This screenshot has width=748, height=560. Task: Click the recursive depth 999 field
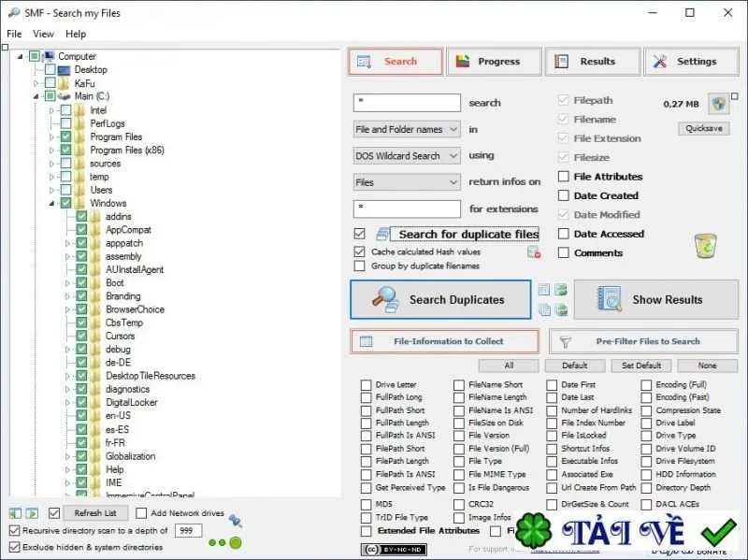coord(188,530)
